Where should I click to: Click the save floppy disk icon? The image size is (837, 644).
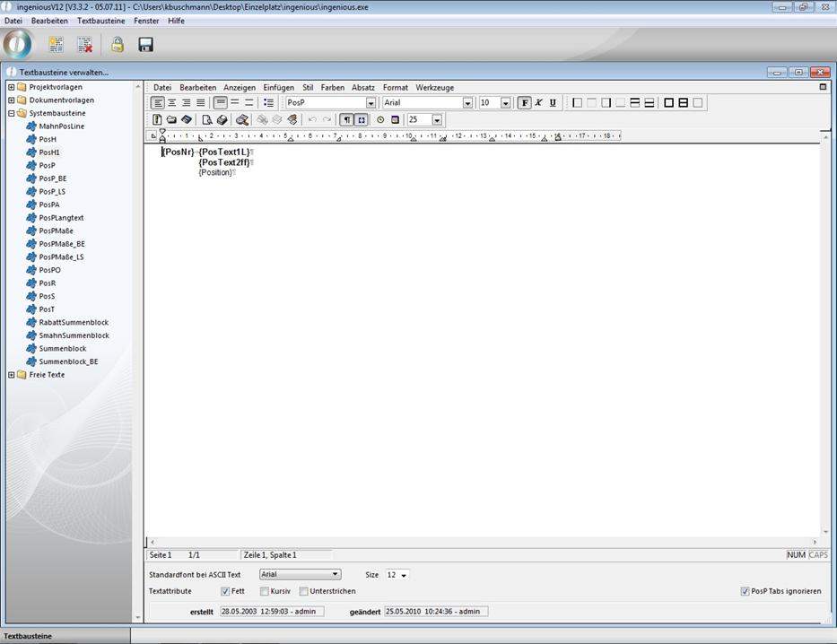pyautogui.click(x=145, y=45)
